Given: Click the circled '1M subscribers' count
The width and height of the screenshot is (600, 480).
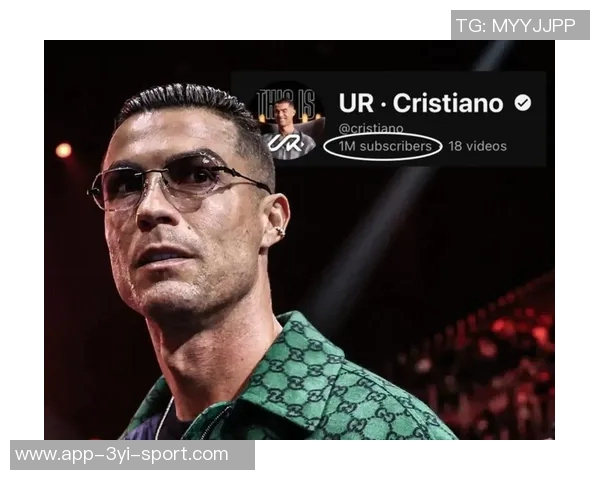Looking at the screenshot, I should click(x=385, y=146).
